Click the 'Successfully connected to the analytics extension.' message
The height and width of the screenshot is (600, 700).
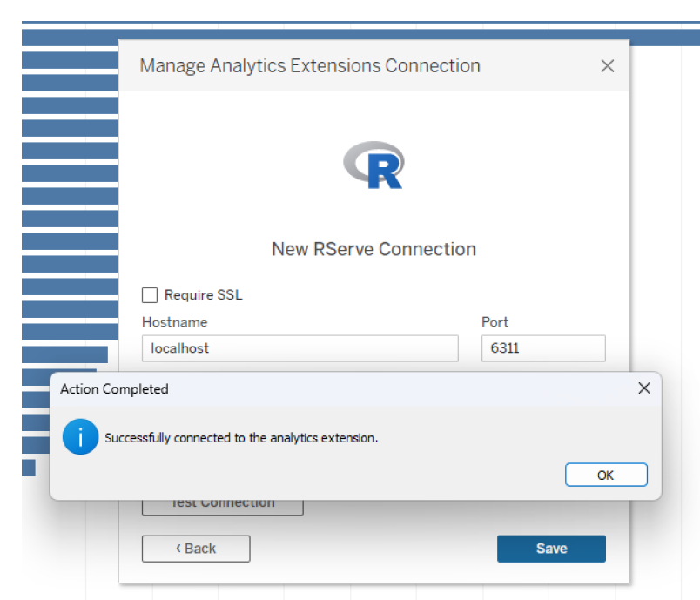[x=241, y=438]
